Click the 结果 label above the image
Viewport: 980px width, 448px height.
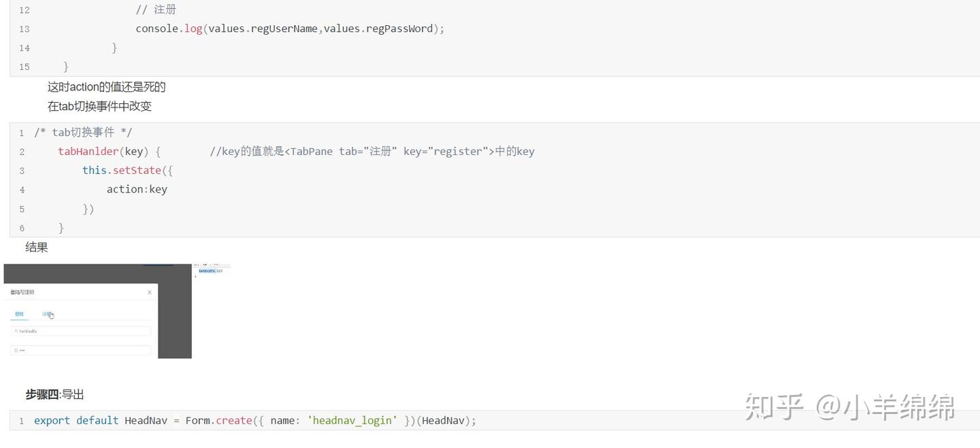point(37,247)
